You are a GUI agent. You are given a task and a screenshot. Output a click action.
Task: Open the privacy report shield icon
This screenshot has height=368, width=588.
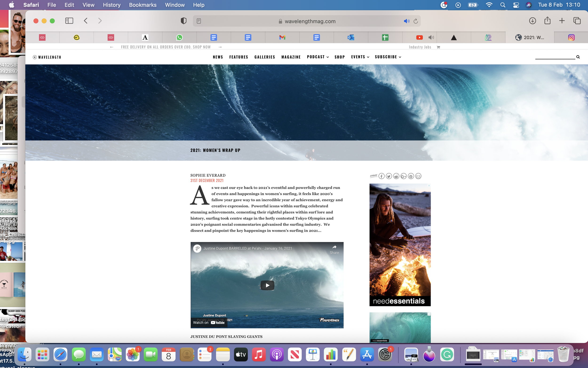[x=183, y=21]
